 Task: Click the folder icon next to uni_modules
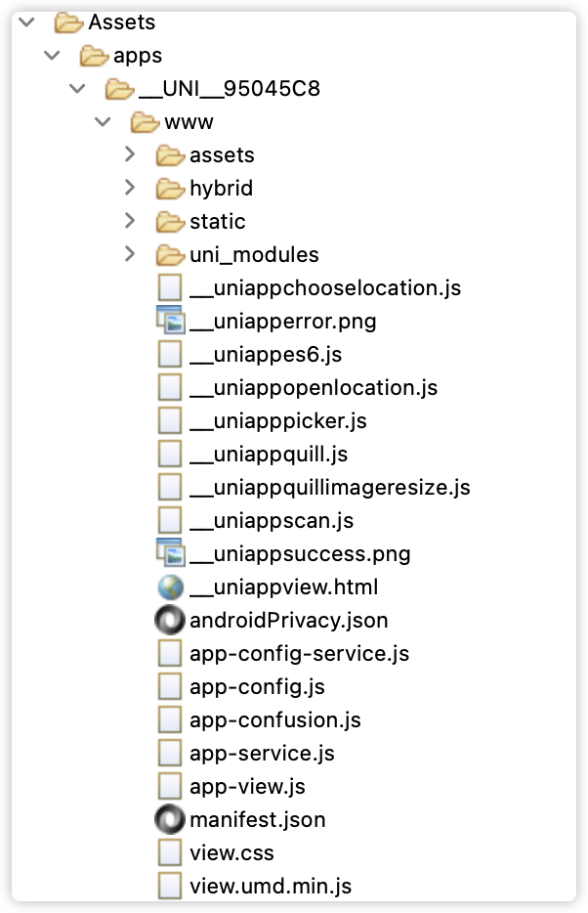(170, 255)
